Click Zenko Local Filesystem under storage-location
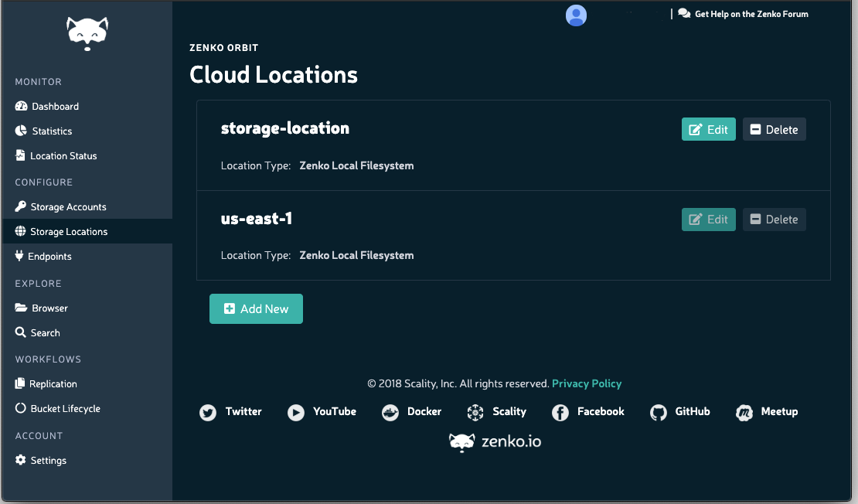Viewport: 858px width, 504px height. point(356,165)
